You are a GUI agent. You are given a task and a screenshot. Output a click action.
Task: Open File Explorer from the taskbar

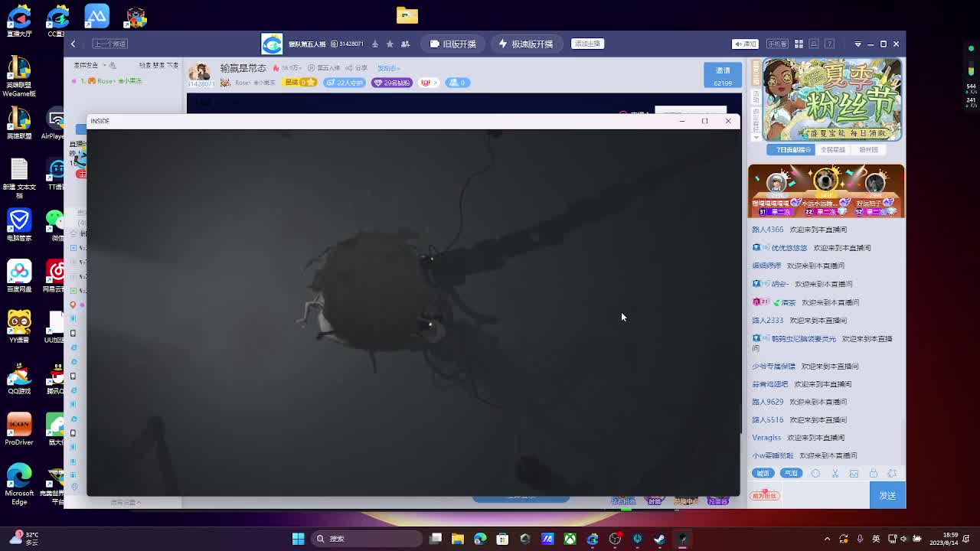coord(457,539)
